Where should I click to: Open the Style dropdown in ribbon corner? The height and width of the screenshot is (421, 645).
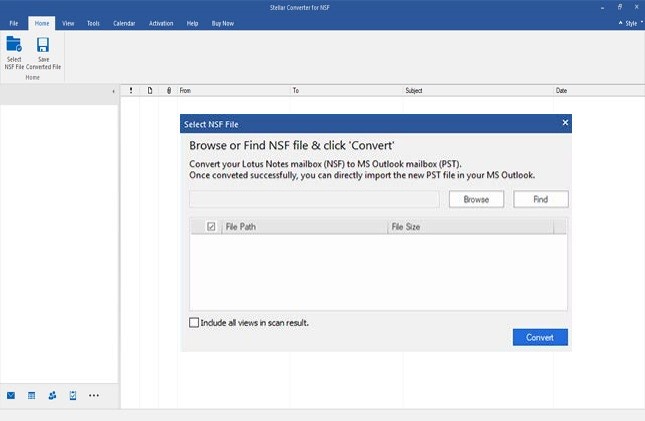click(631, 23)
